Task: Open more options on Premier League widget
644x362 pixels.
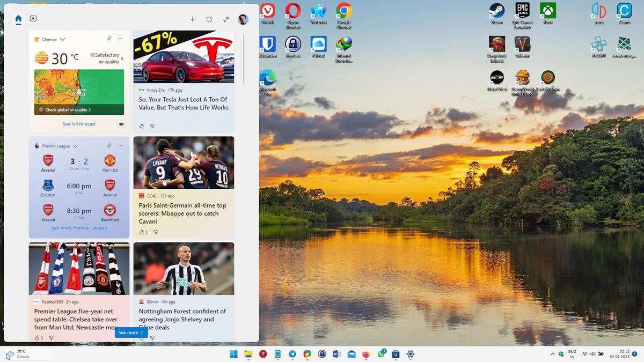Action: [x=120, y=146]
